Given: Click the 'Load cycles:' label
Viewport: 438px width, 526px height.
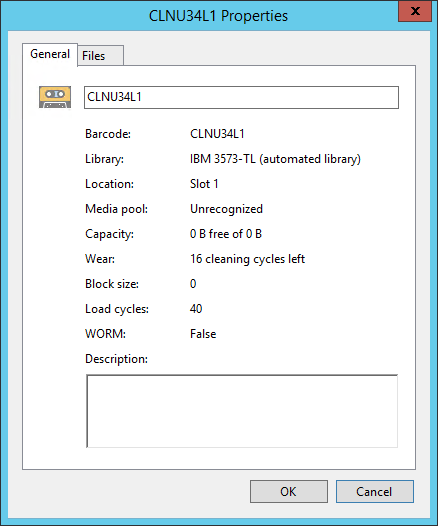Looking at the screenshot, I should coord(117,309).
